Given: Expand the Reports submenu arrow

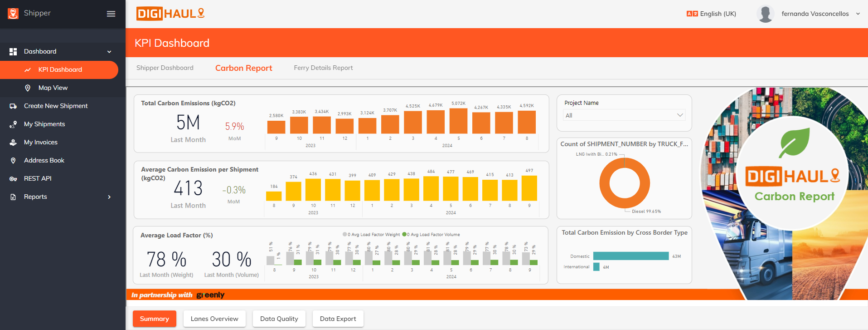Looking at the screenshot, I should [109, 197].
